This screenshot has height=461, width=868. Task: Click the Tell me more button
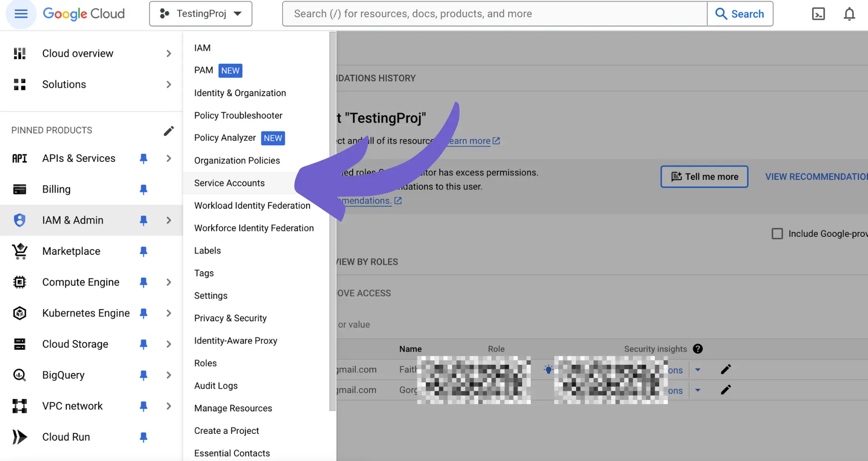pos(704,177)
